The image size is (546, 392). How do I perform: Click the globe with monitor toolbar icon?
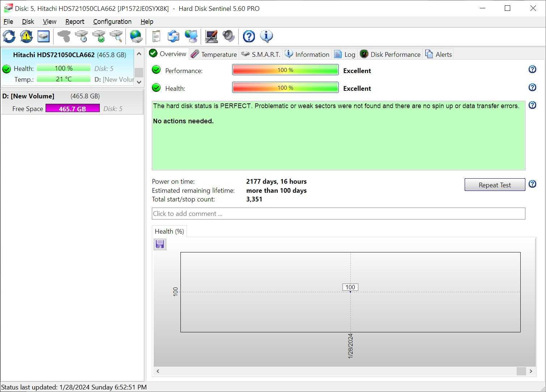(x=191, y=36)
